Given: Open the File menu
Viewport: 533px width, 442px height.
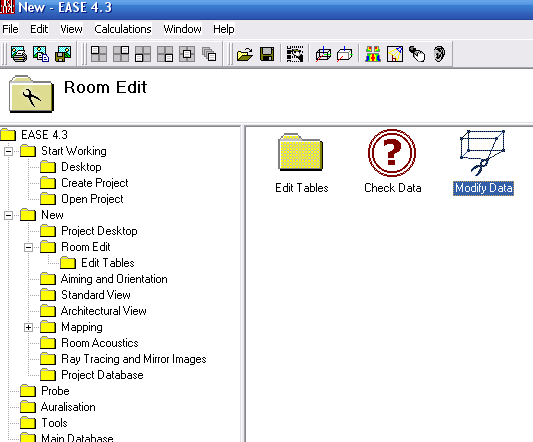Looking at the screenshot, I should coord(11,29).
